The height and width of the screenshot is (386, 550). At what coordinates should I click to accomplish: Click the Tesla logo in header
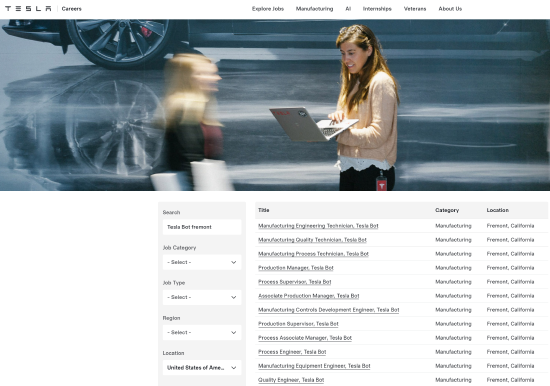28,8
